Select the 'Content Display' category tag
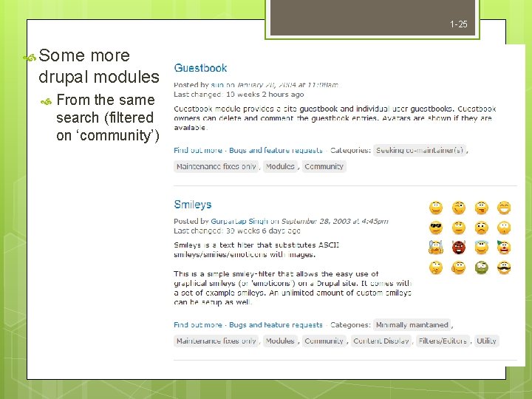The image size is (532, 399). pos(381,341)
